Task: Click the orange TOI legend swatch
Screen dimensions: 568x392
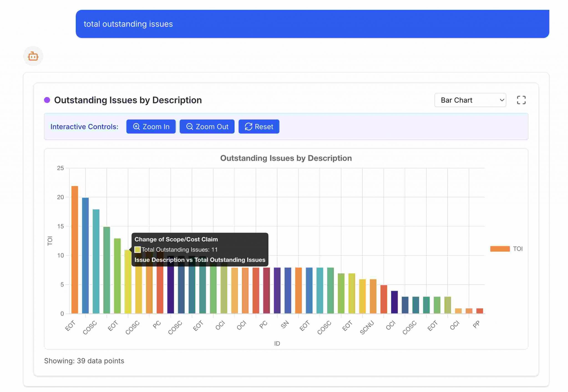Action: coord(500,248)
